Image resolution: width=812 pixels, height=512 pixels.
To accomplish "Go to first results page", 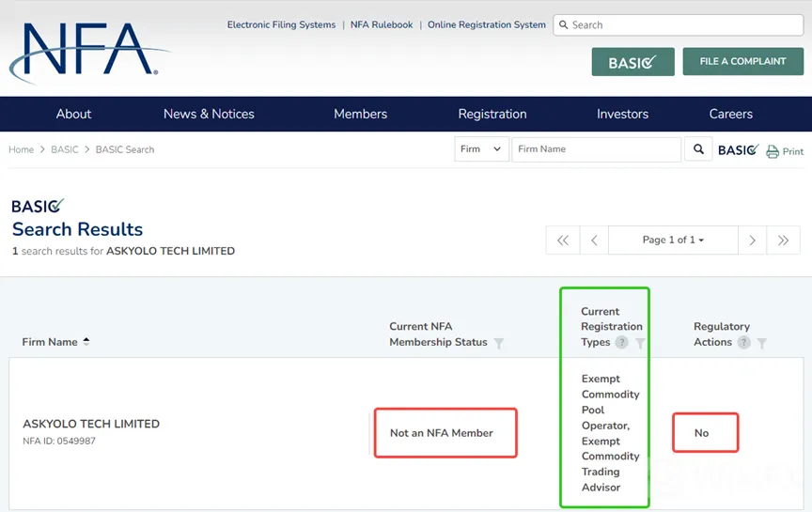I will tap(563, 240).
